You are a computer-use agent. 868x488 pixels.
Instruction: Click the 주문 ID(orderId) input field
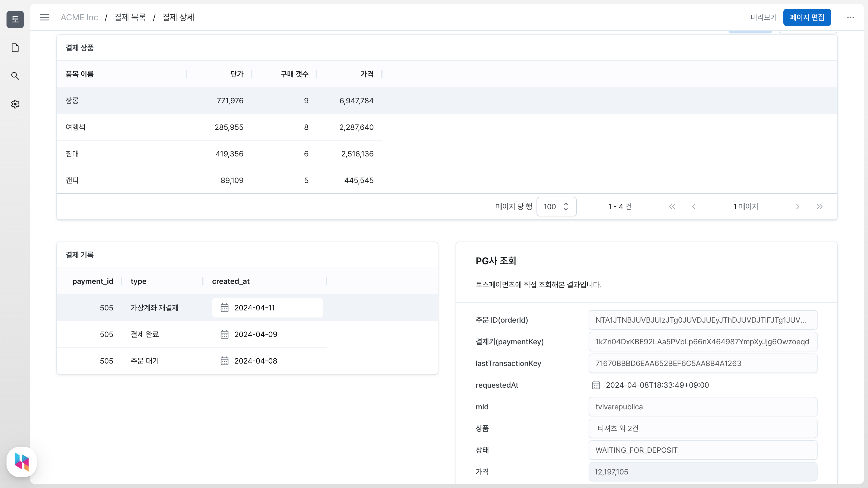pyautogui.click(x=703, y=320)
